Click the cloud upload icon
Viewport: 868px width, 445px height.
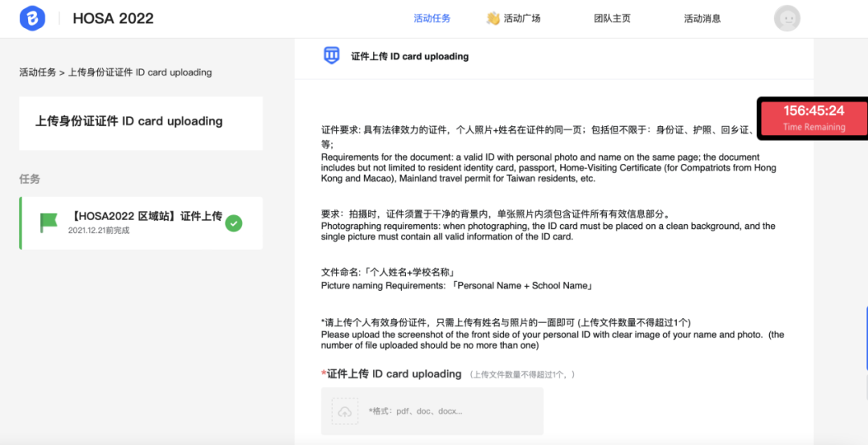(345, 411)
